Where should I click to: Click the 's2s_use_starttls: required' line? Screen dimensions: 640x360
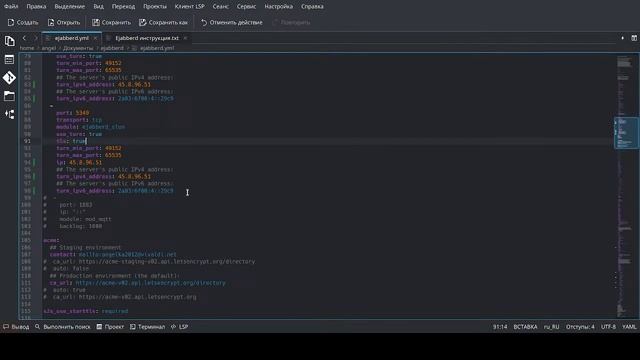pyautogui.click(x=86, y=311)
